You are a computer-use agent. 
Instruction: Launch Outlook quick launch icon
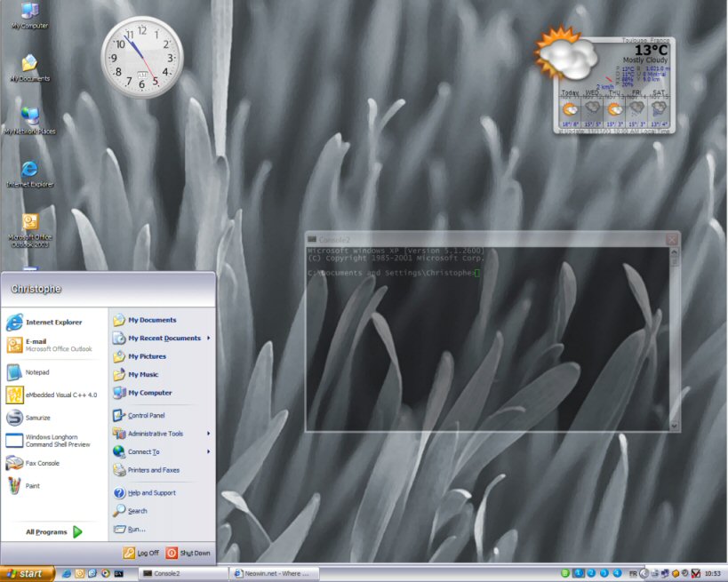point(79,574)
